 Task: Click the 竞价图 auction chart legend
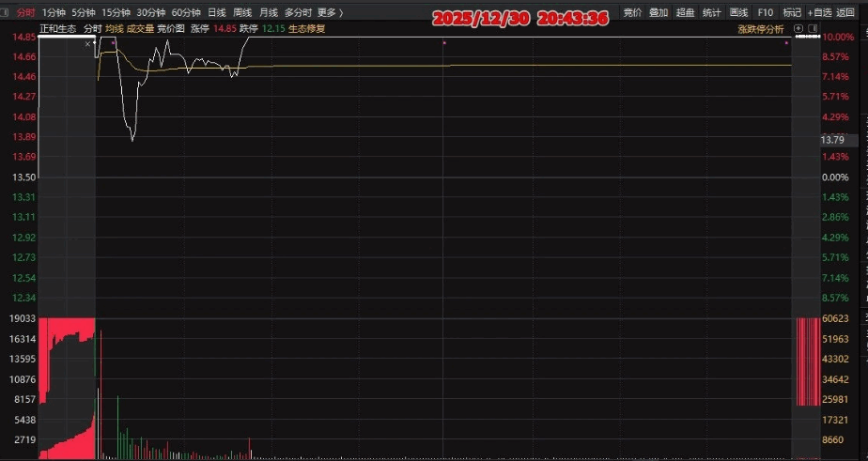pos(171,29)
